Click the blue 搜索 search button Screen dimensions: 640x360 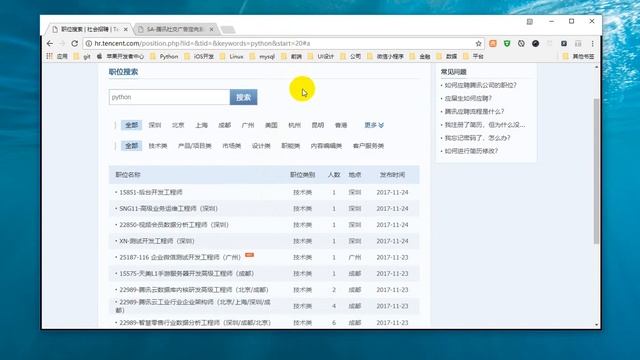(244, 97)
